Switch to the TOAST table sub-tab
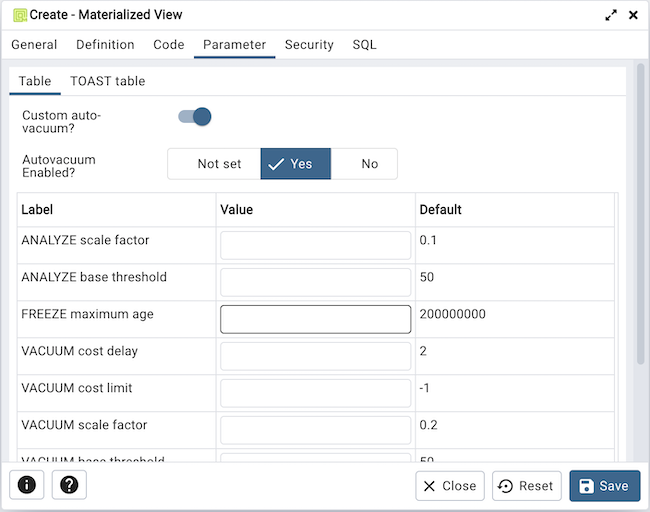Viewport: 650px width, 512px height. (x=107, y=81)
